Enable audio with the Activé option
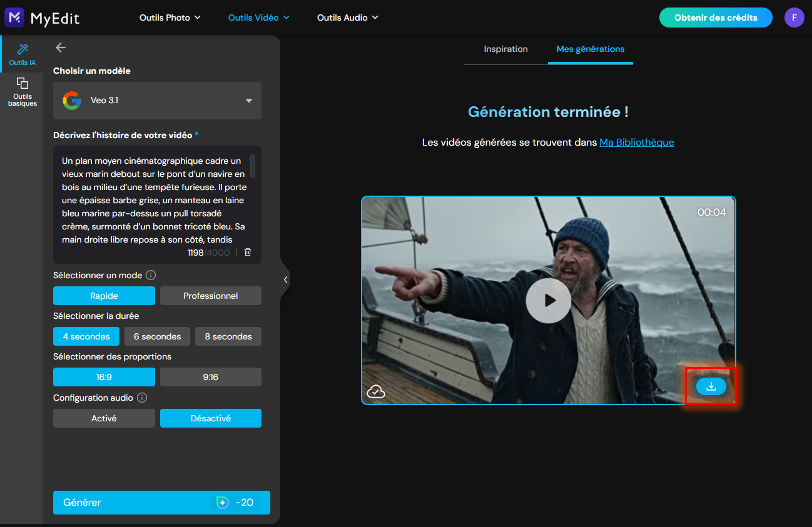Image resolution: width=812 pixels, height=527 pixels. pyautogui.click(x=104, y=418)
